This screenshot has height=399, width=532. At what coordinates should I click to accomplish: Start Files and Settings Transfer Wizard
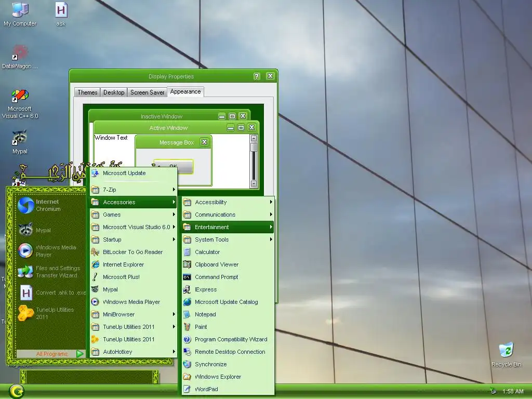click(x=49, y=271)
